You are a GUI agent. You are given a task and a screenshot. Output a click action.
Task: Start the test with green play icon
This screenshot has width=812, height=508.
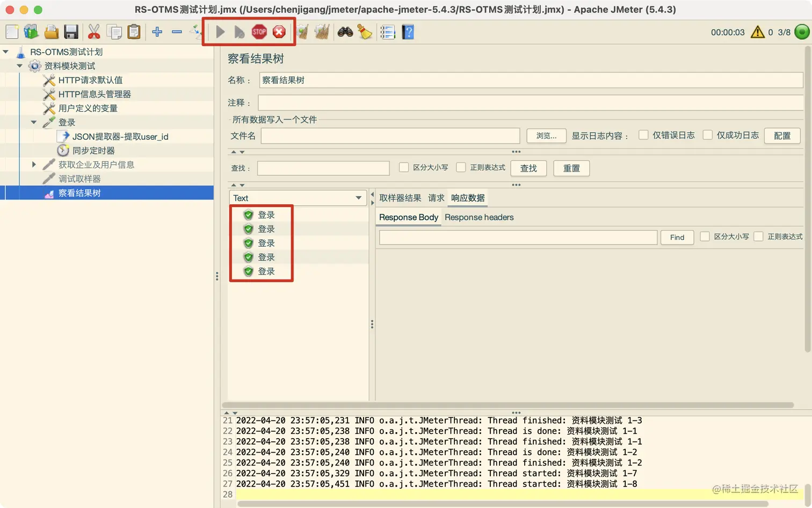tap(220, 32)
